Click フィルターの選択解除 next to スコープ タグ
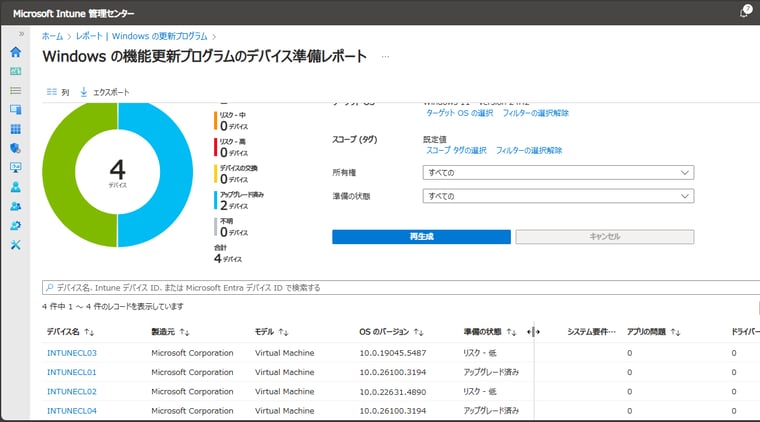 coord(529,150)
